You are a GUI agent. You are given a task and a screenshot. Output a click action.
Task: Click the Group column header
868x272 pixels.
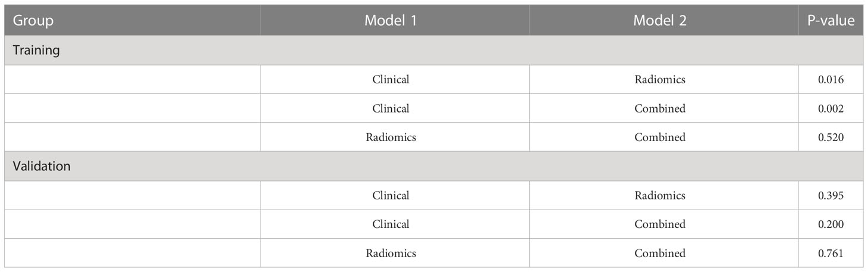[33, 21]
